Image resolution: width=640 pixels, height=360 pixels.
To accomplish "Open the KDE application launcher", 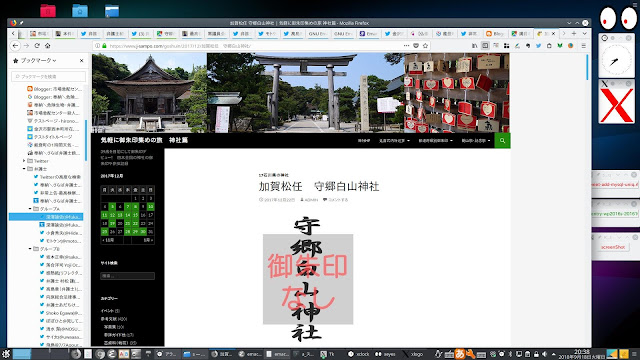I will [x=6, y=354].
